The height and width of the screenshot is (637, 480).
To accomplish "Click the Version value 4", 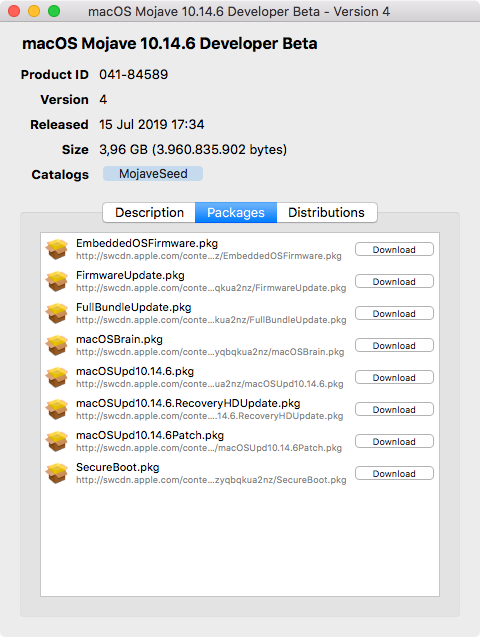I will [x=103, y=100].
